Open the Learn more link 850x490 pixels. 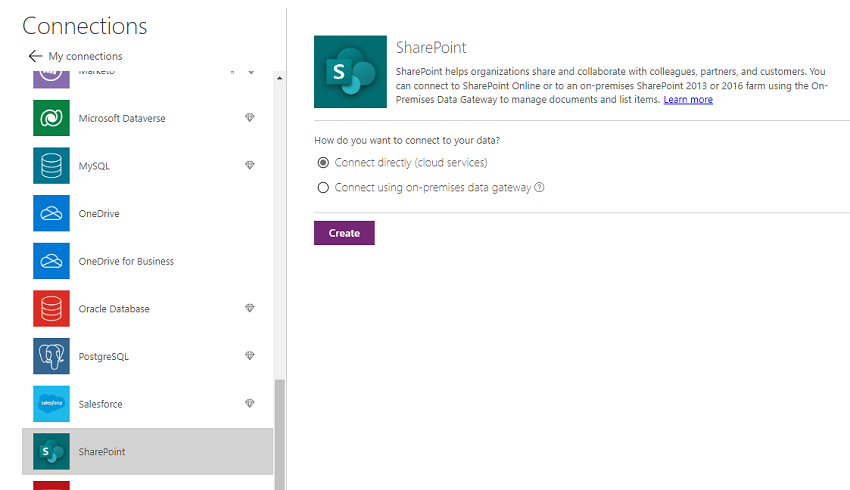(688, 100)
